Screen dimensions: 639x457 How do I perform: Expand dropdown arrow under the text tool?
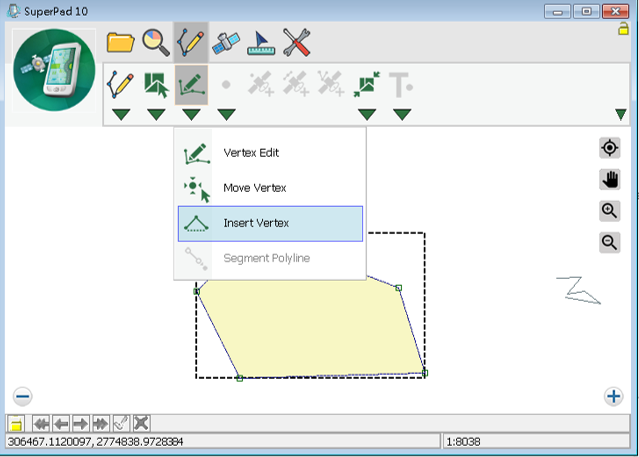click(x=402, y=115)
